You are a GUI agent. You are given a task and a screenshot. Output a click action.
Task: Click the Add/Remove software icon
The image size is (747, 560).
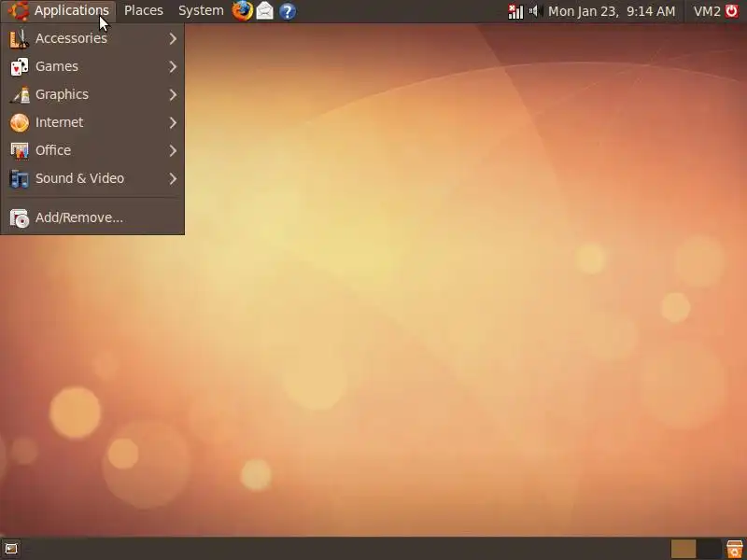[19, 218]
